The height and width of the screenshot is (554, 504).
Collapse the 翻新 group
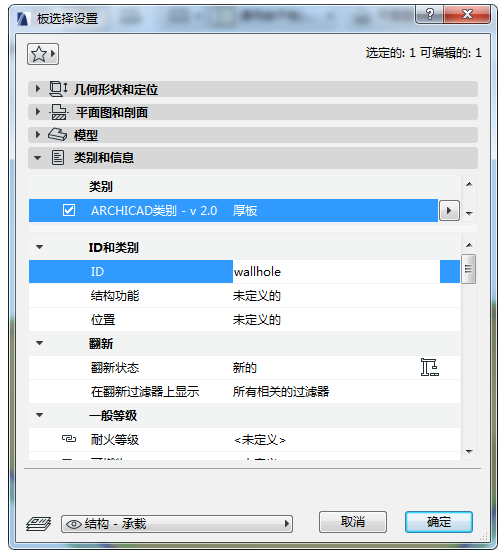[x=40, y=343]
